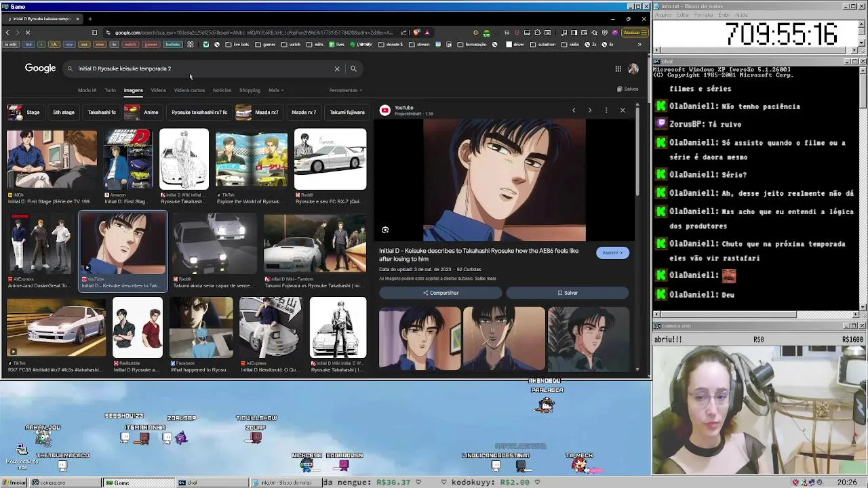Viewport: 868px width, 488px height.
Task: Close the image preview panel
Action: pos(623,110)
